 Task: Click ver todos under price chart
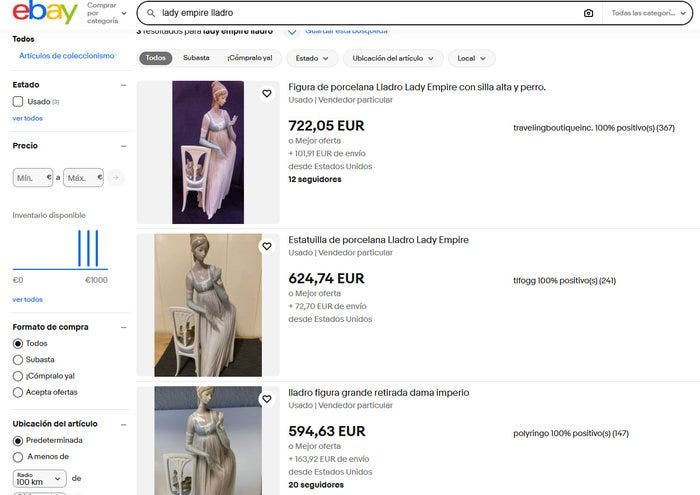pos(28,299)
